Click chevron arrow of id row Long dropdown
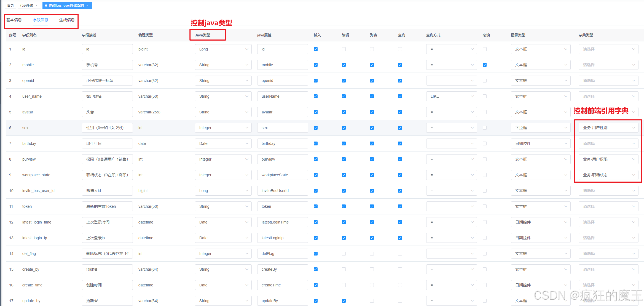 [247, 49]
